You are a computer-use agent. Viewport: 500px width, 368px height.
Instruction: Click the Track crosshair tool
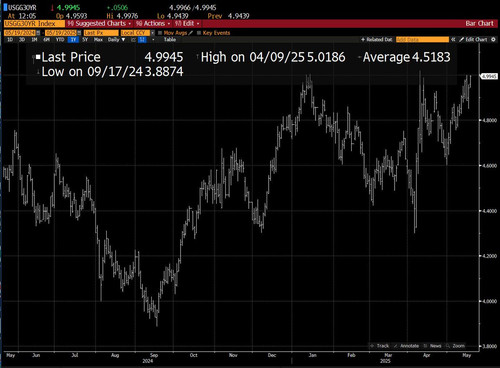coord(379,346)
